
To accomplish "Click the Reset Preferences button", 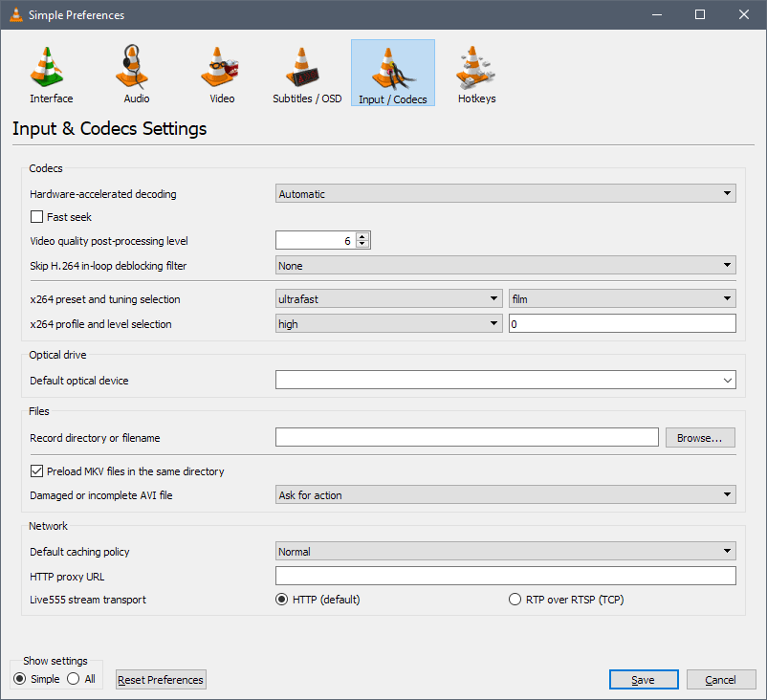I will [161, 680].
